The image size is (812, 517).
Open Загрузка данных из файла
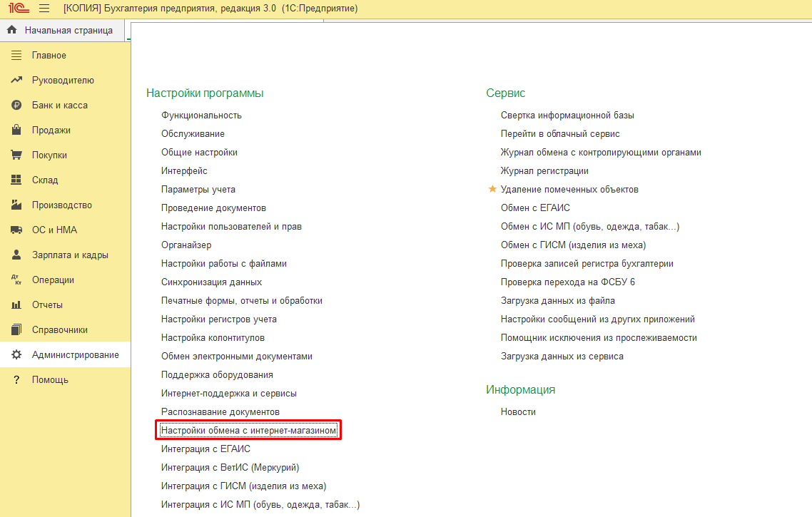[558, 301]
